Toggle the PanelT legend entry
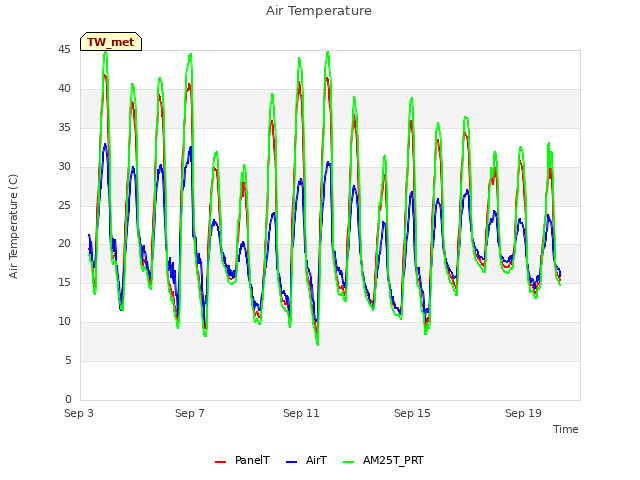Viewport: 640px width, 480px height. pyautogui.click(x=242, y=460)
